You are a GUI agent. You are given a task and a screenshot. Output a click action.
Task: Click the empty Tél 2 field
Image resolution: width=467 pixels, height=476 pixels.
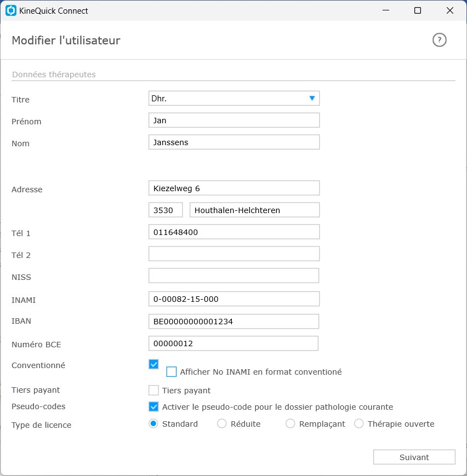tap(233, 254)
